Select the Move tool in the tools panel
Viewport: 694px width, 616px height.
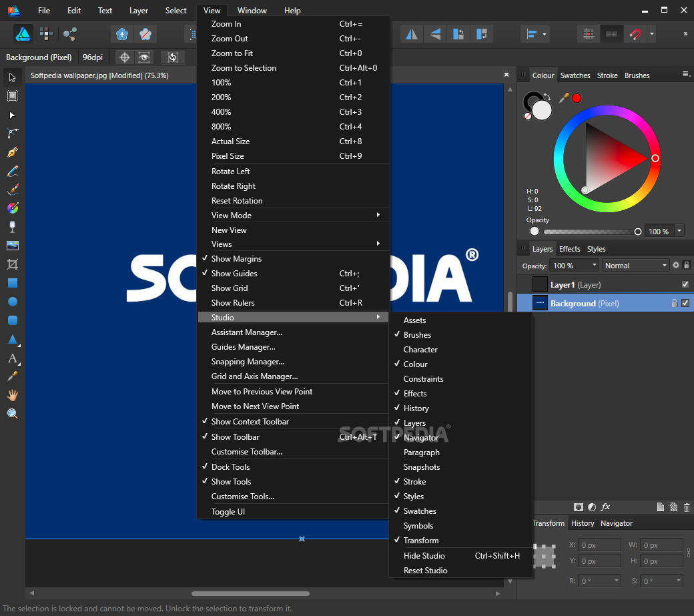(x=13, y=77)
